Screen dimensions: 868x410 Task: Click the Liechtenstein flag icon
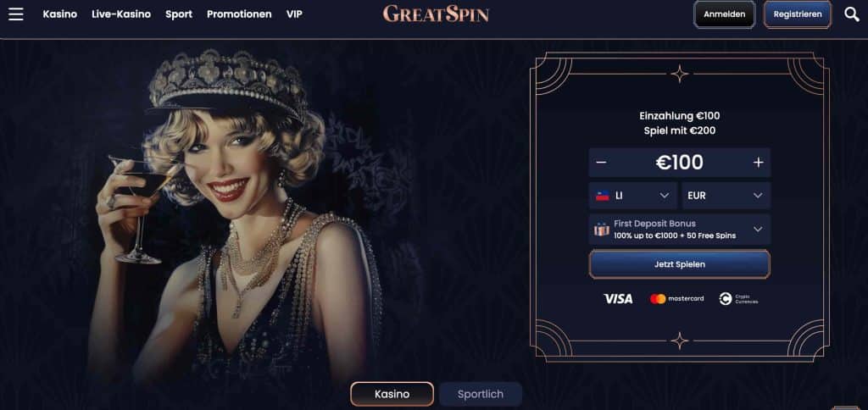(x=603, y=196)
